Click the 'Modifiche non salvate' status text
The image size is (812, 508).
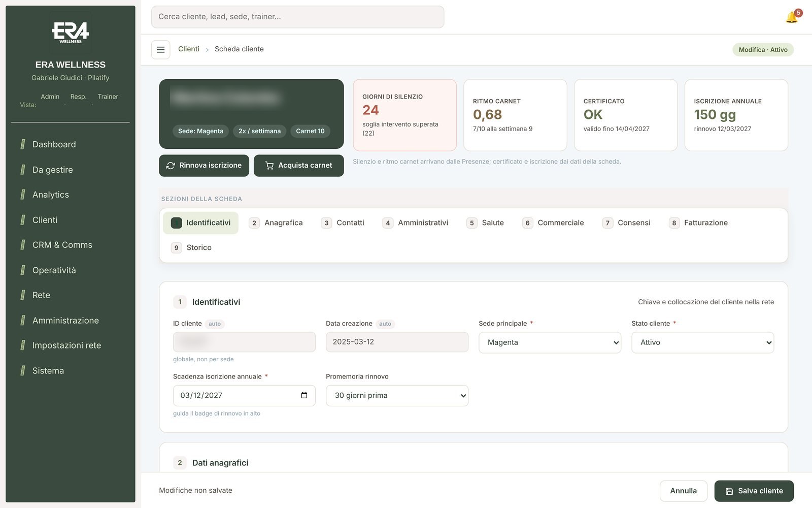[x=195, y=490]
